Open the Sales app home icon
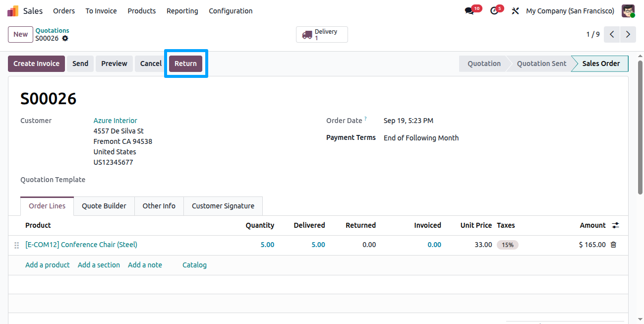The image size is (644, 324). tap(13, 11)
